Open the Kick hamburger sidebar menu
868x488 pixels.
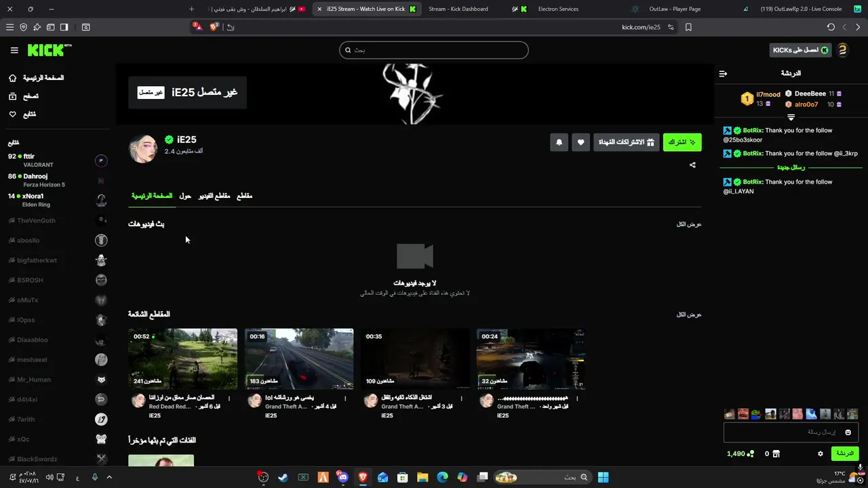coord(14,50)
